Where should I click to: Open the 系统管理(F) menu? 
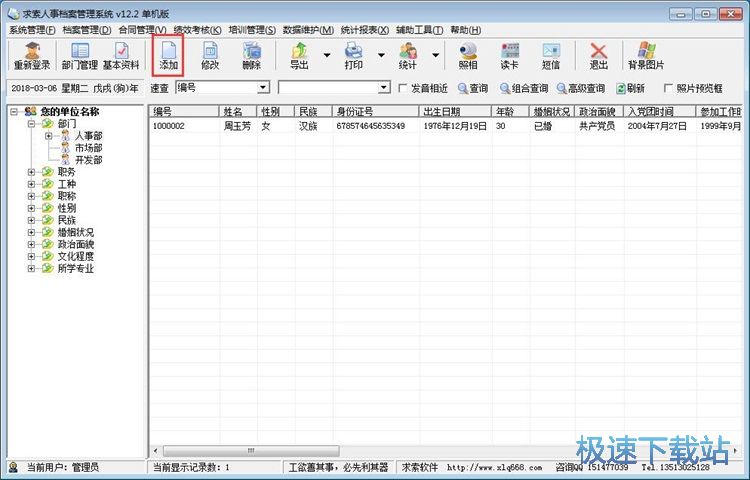tap(32, 30)
